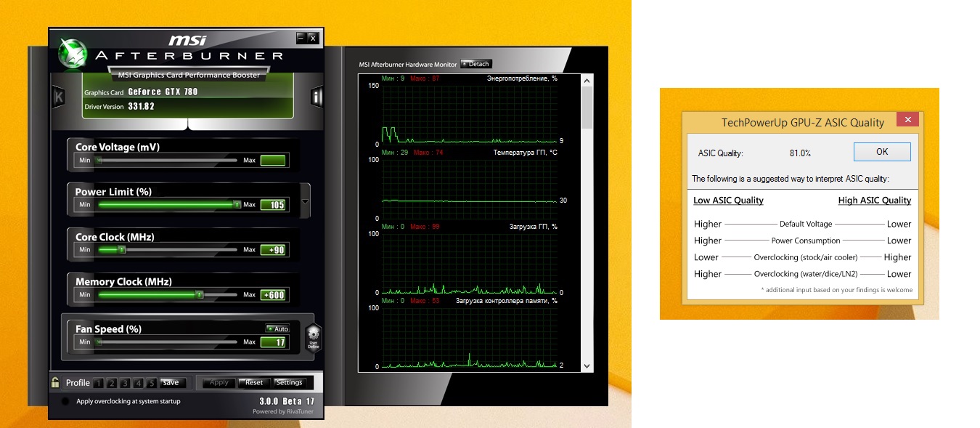Detach the Hardware Monitor panel
This screenshot has height=428, width=980.
pyautogui.click(x=476, y=64)
